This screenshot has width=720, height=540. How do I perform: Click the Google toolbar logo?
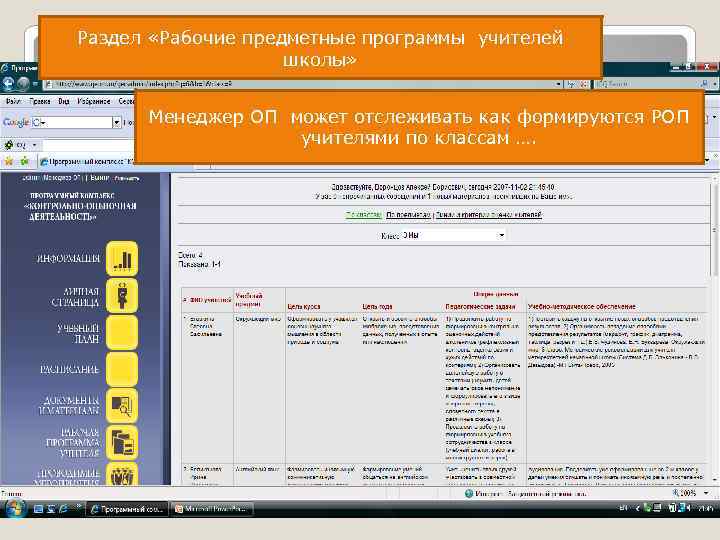pos(16,122)
